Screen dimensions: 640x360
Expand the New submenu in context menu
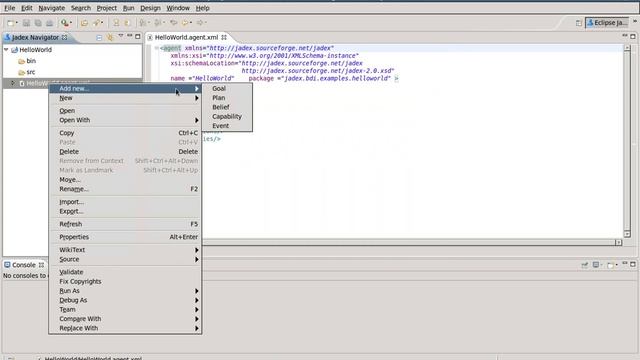[x=125, y=98]
